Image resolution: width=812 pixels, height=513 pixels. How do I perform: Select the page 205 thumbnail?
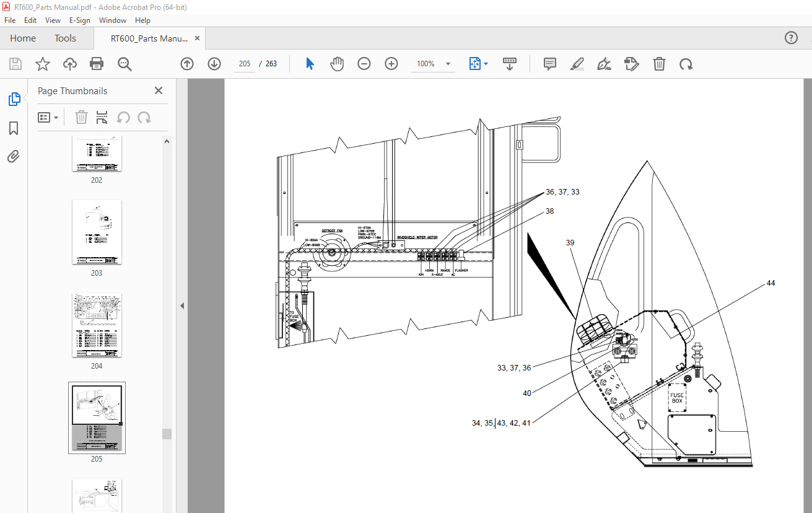click(97, 418)
